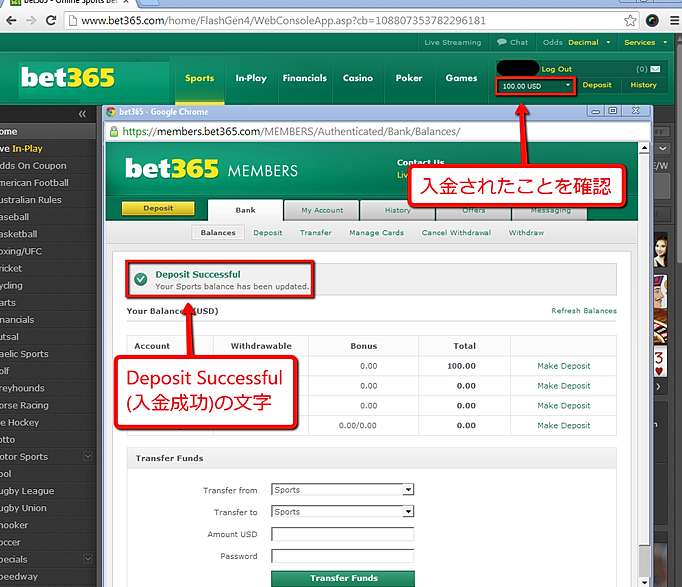
Task: Open Rugby Union in sidebar
Action: pyautogui.click(x=48, y=508)
